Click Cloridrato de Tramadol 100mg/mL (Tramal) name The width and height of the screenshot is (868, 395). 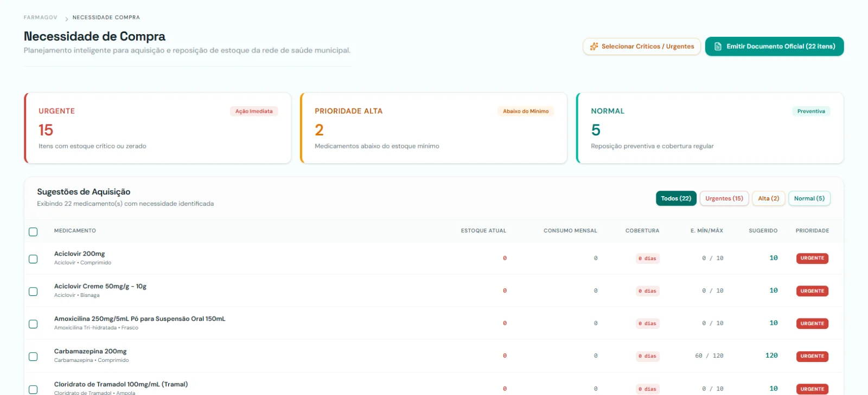[x=121, y=384]
